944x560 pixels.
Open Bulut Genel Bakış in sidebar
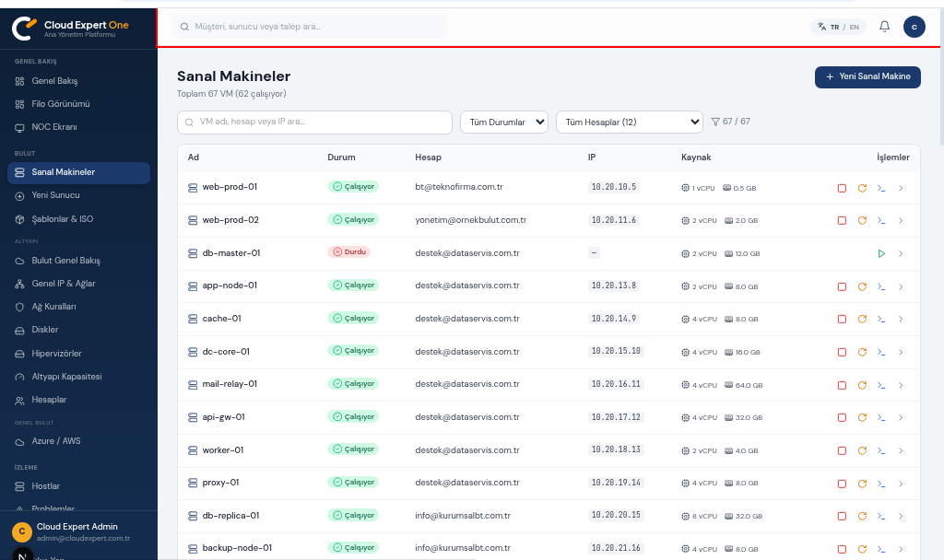(78, 261)
